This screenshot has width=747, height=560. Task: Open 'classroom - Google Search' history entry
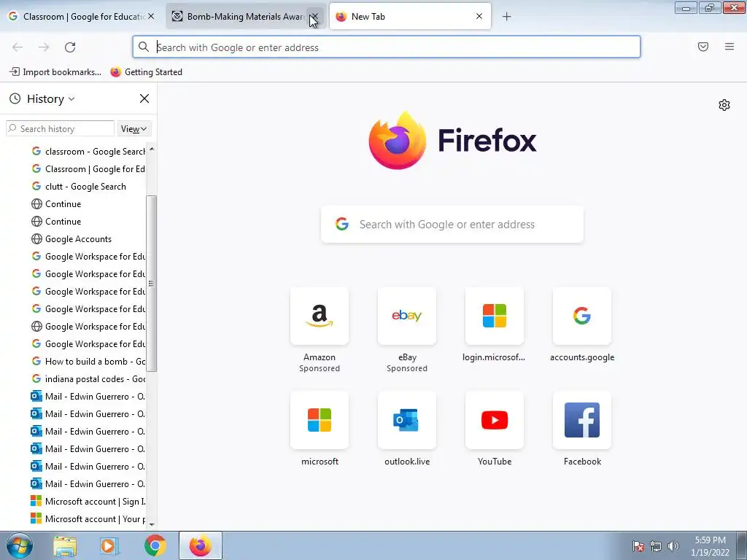pyautogui.click(x=88, y=152)
